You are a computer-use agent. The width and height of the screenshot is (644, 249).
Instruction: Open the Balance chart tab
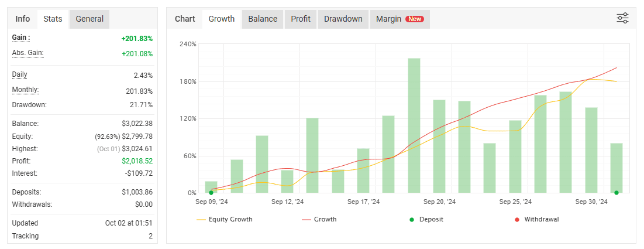click(x=263, y=19)
